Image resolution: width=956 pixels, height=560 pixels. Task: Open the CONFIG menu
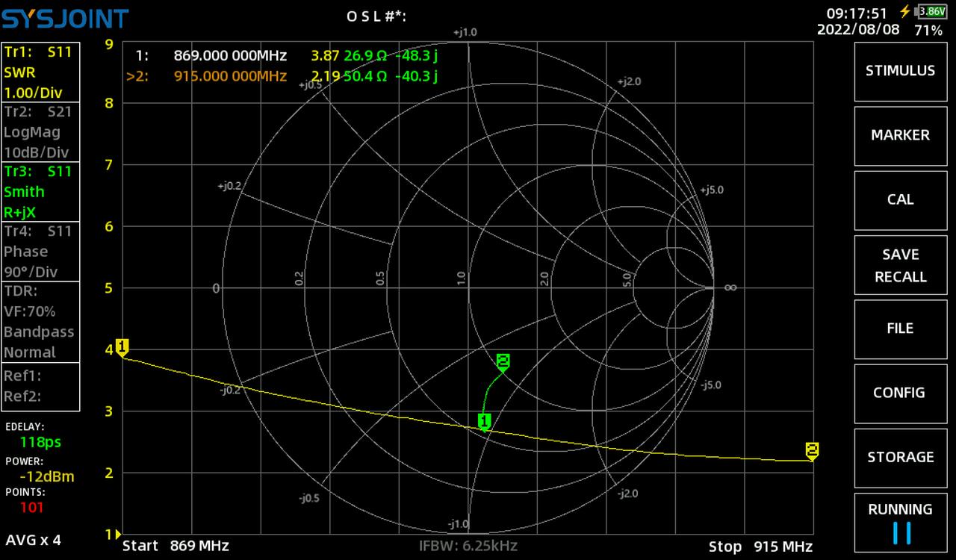(900, 393)
